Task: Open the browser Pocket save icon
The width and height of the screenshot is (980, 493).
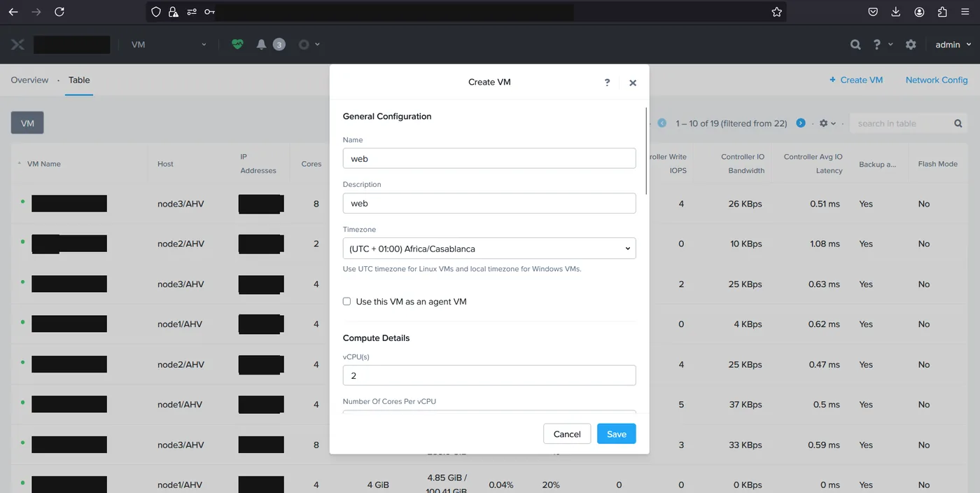Action: (x=873, y=12)
